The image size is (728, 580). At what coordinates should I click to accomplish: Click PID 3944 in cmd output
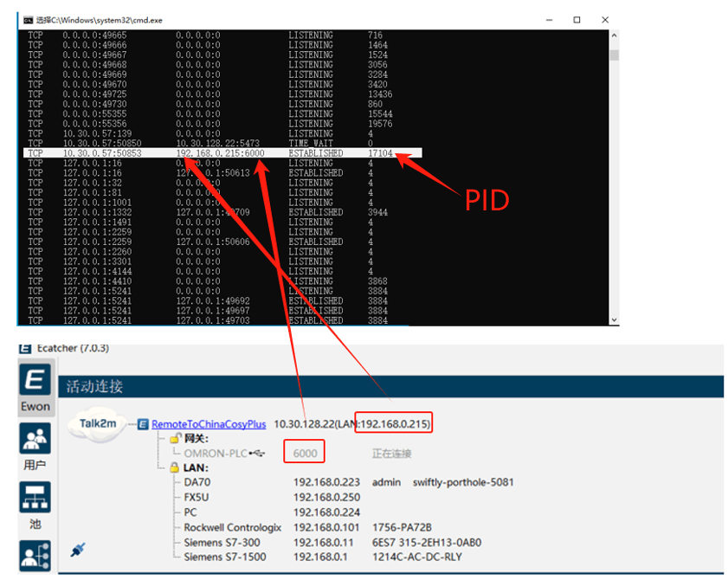(x=377, y=212)
